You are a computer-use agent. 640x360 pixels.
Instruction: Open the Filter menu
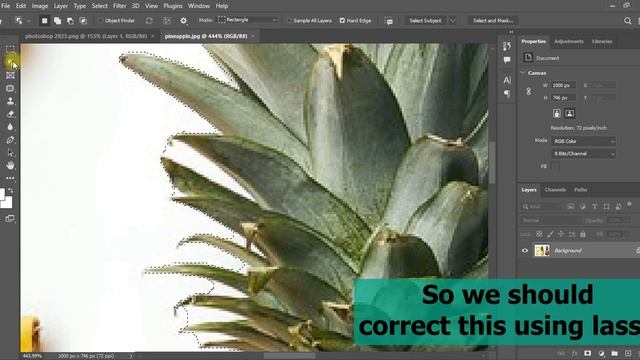pos(119,6)
